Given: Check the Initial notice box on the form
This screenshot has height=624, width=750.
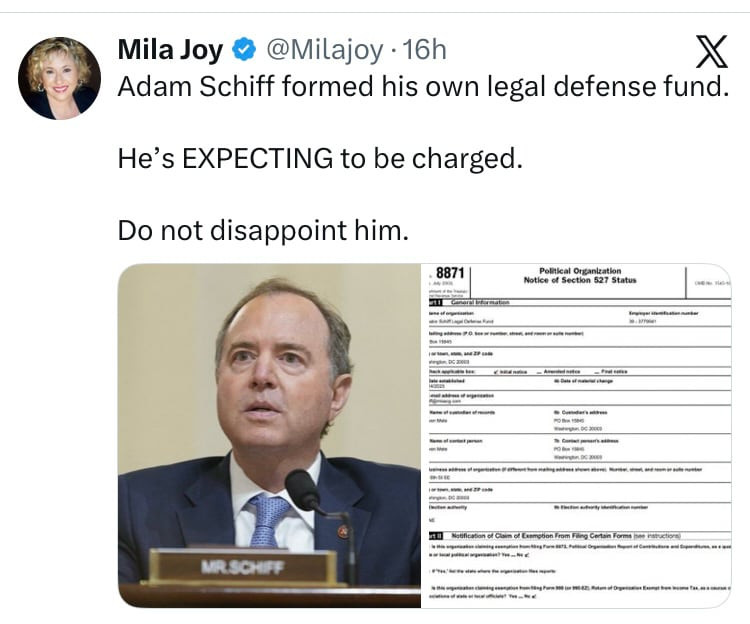Looking at the screenshot, I should (x=497, y=371).
